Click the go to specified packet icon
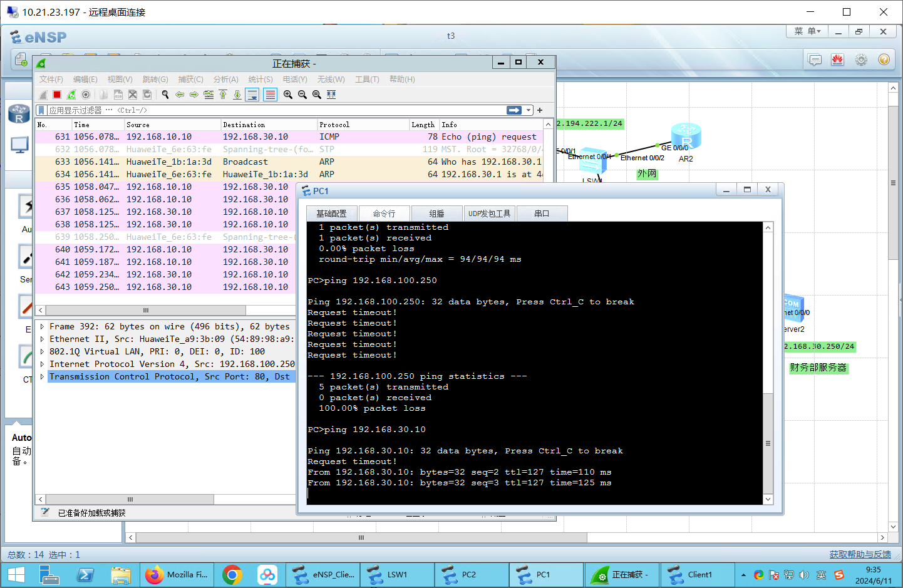 209,95
